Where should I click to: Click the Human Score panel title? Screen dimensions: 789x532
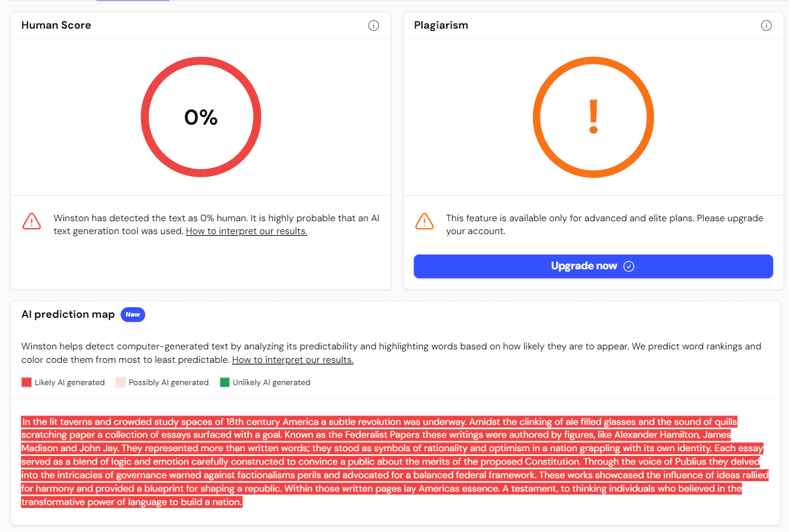click(x=56, y=26)
